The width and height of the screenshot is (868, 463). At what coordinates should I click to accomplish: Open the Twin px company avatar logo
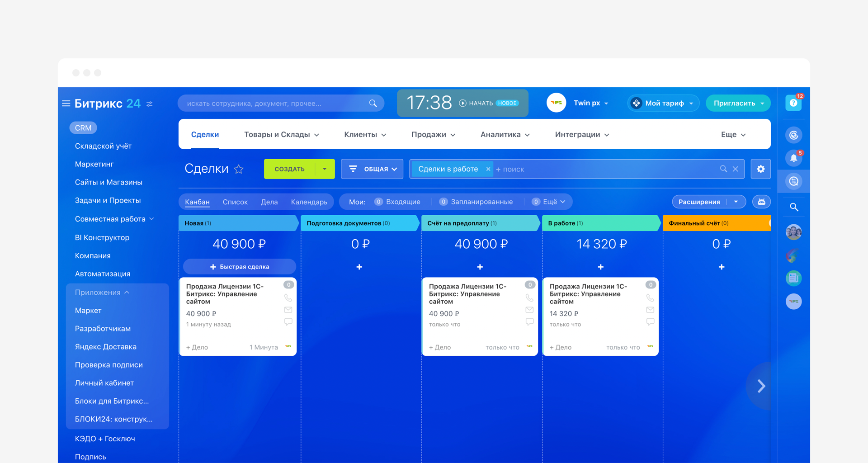(557, 103)
